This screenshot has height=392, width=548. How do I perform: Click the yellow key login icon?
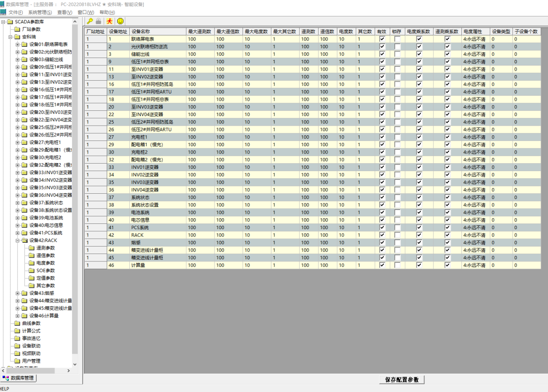(90, 21)
